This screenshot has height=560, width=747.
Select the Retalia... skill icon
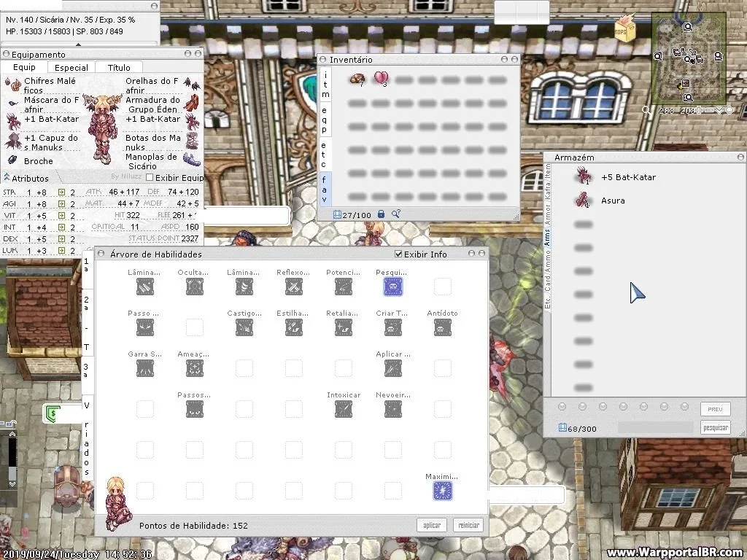pyautogui.click(x=344, y=327)
